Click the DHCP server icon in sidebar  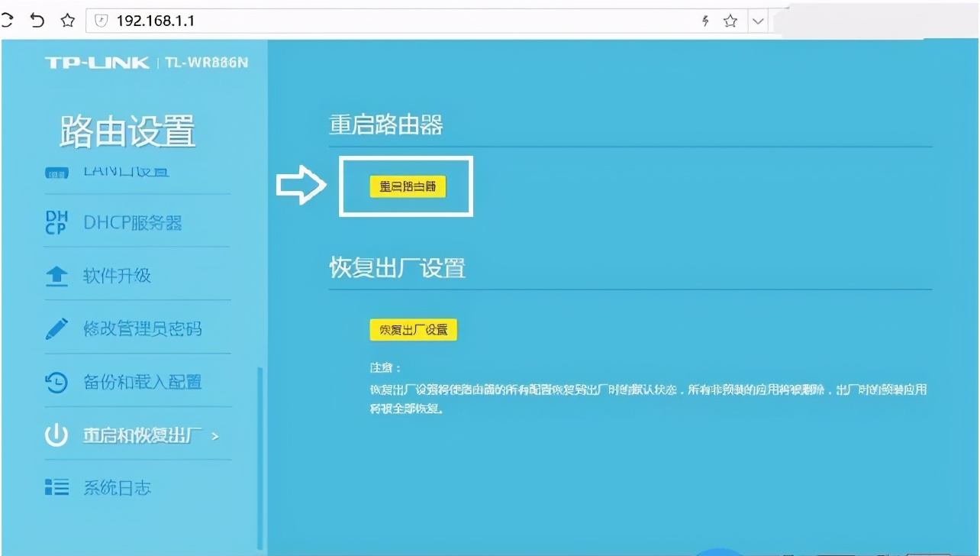[x=56, y=223]
